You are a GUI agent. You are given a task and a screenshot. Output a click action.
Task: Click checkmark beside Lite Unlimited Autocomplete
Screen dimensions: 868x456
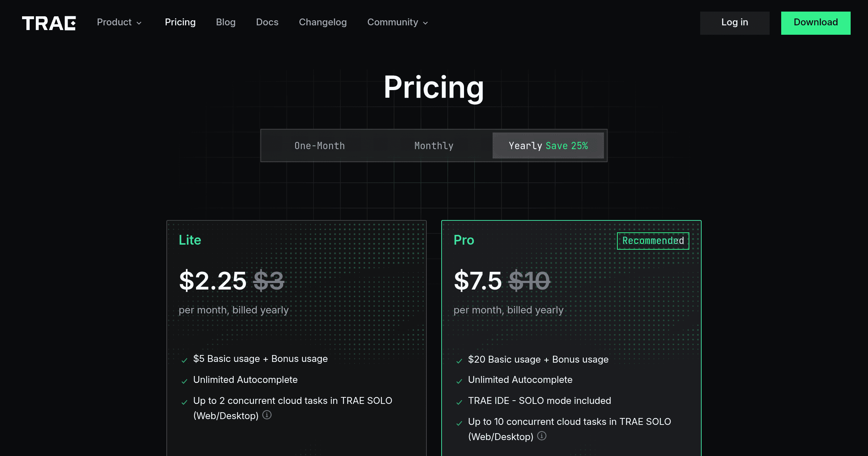(184, 381)
